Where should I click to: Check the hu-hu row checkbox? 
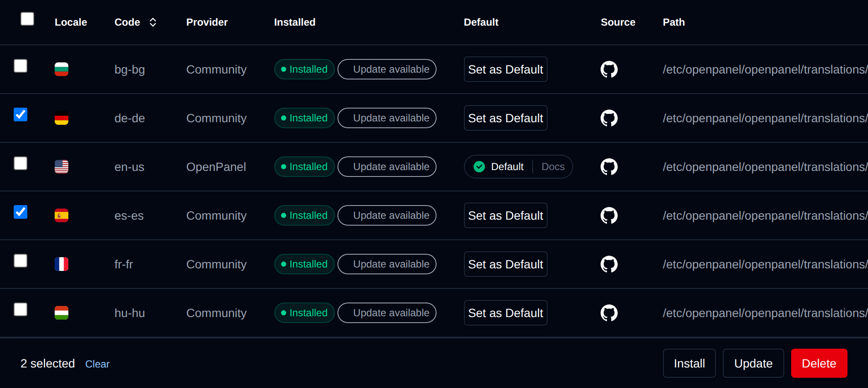point(21,309)
